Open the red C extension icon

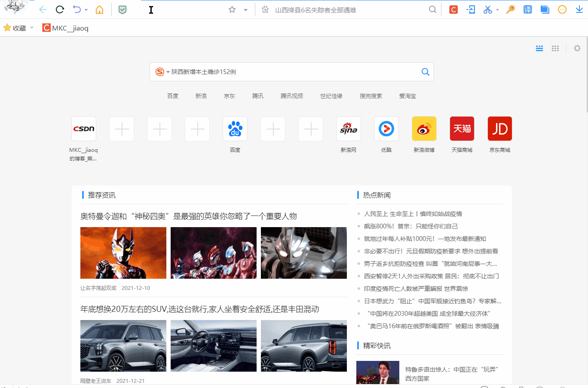coord(453,9)
